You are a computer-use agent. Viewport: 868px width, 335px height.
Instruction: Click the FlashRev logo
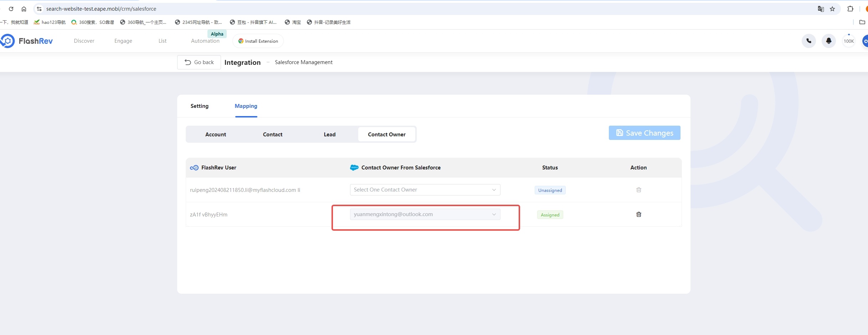27,41
